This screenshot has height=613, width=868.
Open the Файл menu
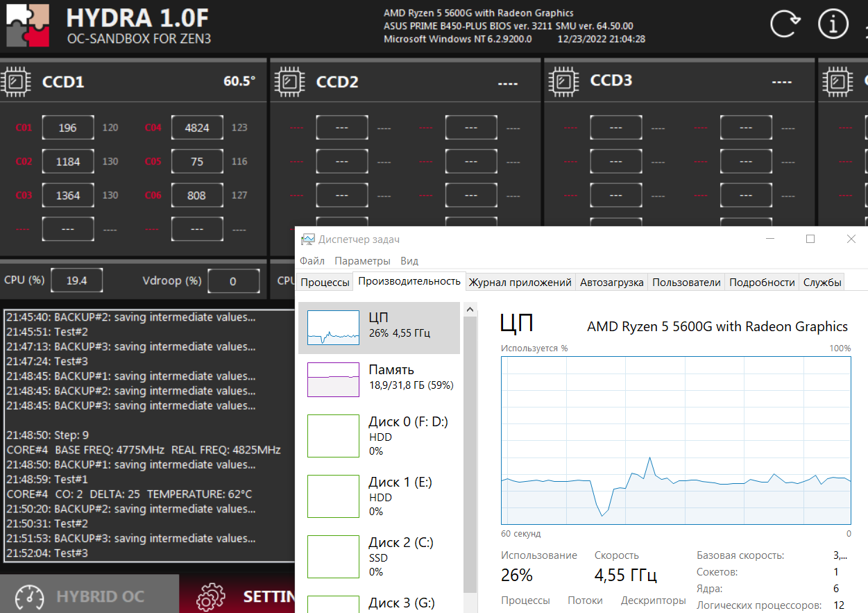(312, 261)
